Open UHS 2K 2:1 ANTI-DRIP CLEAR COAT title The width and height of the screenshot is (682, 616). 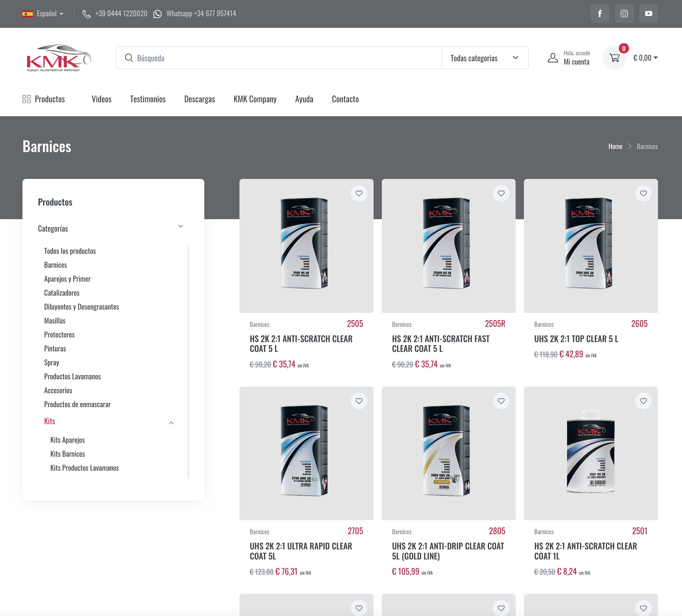(448, 551)
